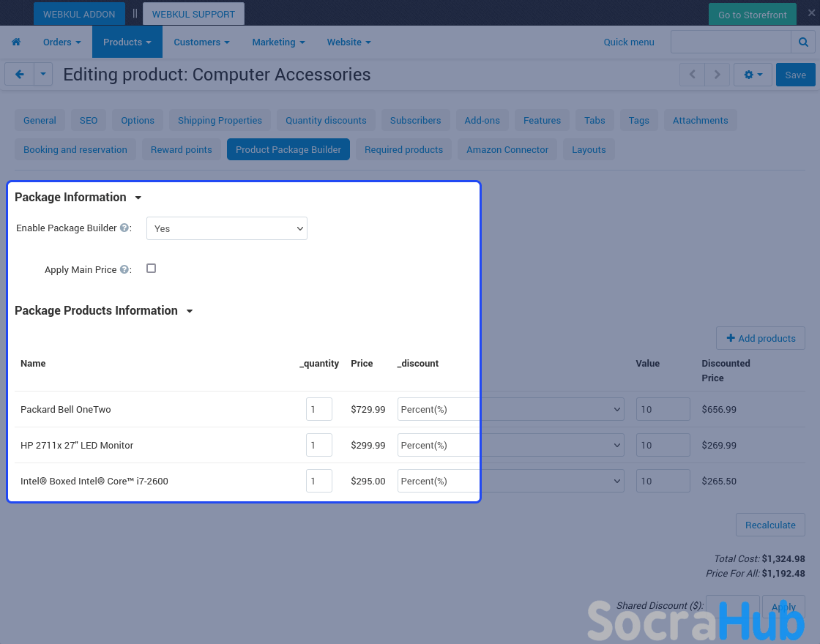Open the Orders menu
The image size is (820, 644).
tap(61, 42)
